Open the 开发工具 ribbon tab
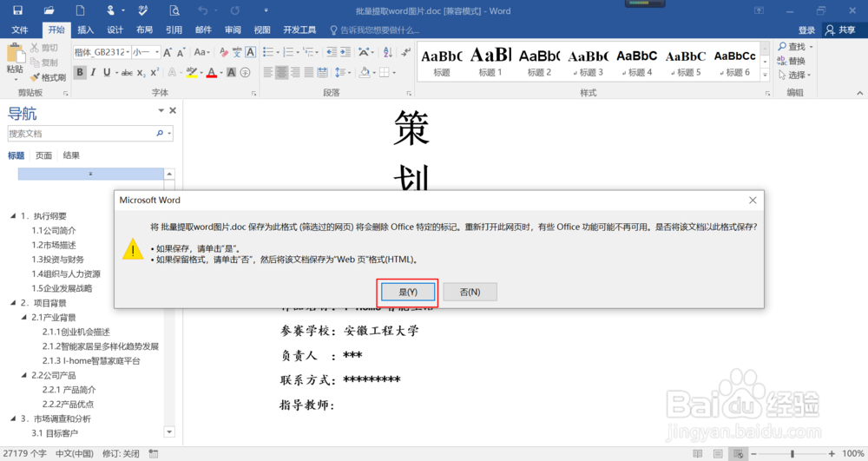 click(299, 30)
